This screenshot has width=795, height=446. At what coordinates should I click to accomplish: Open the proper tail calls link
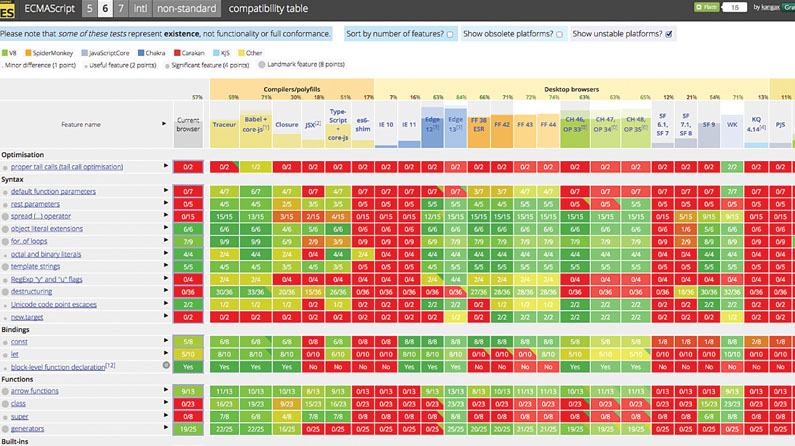click(67, 167)
